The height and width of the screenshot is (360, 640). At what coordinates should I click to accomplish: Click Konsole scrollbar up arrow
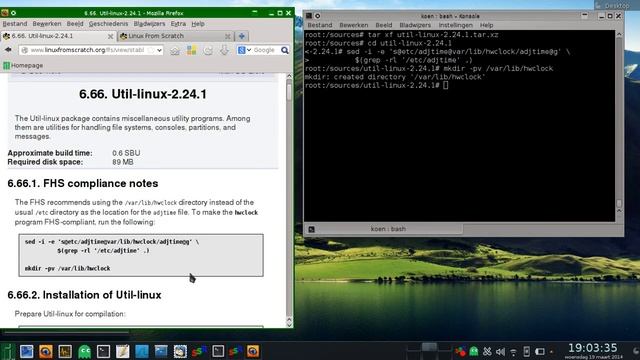(619, 35)
